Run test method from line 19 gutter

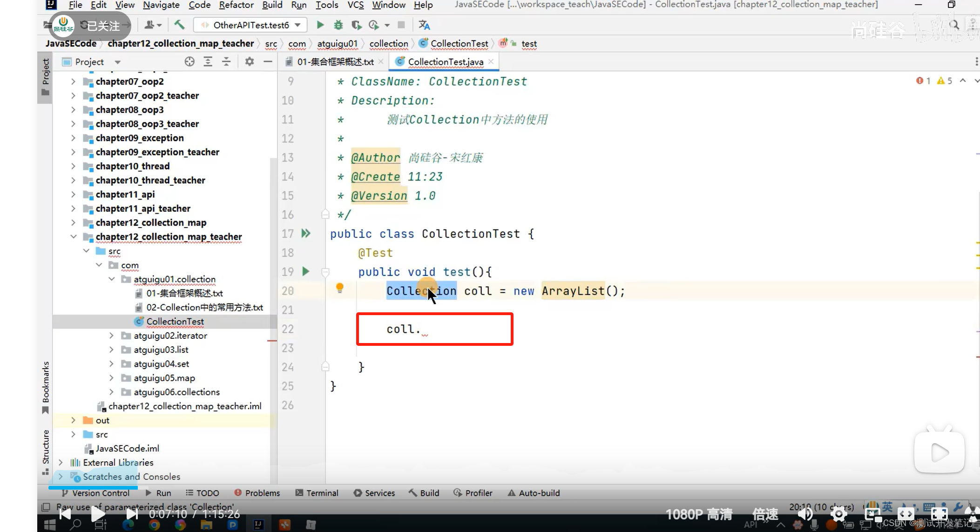(306, 271)
